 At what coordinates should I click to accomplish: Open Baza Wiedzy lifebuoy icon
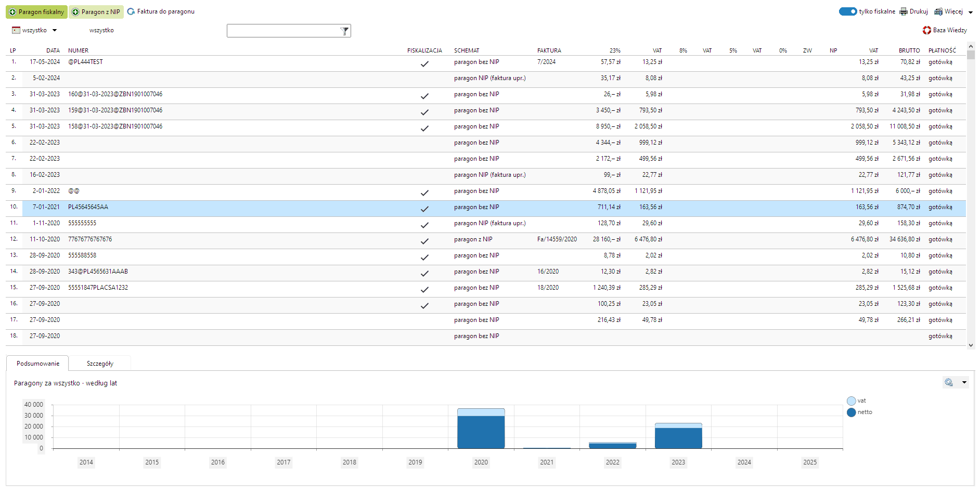pos(926,30)
